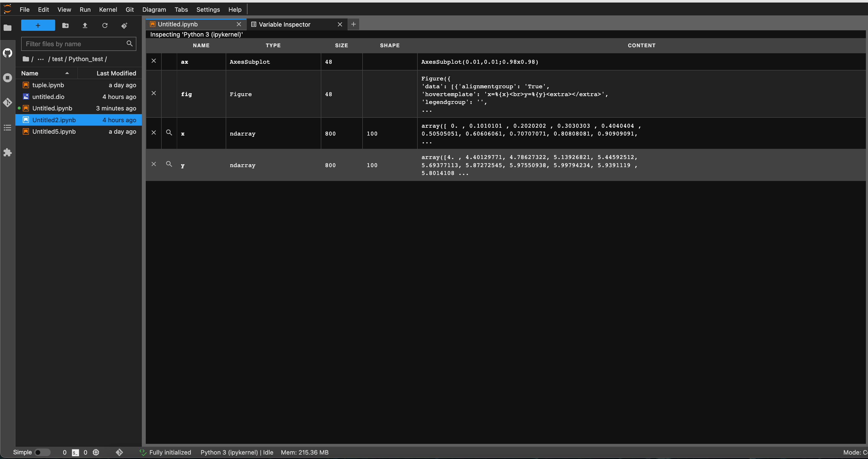Image resolution: width=868 pixels, height=459 pixels.
Task: Sort files by Name column
Action: [30, 73]
